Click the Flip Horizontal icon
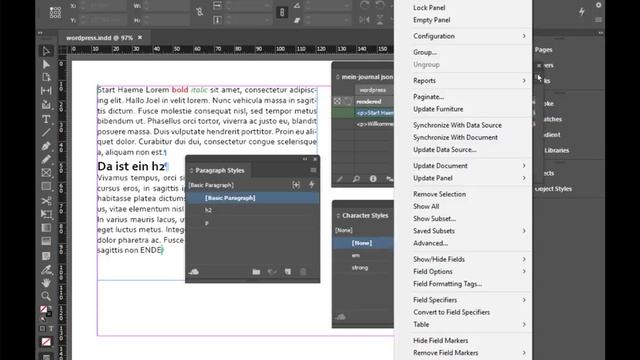The height and width of the screenshot is (360, 640). pos(365,20)
